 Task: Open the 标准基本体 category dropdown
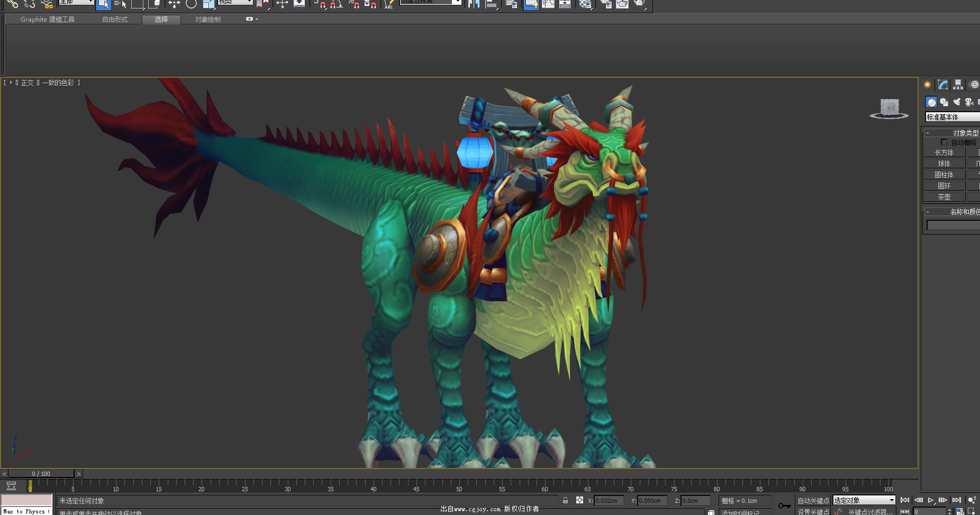pyautogui.click(x=952, y=117)
